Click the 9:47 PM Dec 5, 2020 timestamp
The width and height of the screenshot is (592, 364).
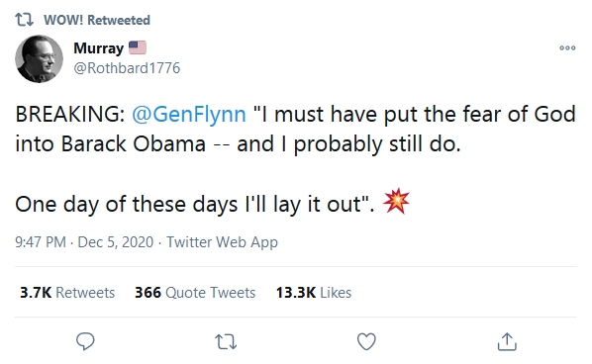[x=84, y=242]
